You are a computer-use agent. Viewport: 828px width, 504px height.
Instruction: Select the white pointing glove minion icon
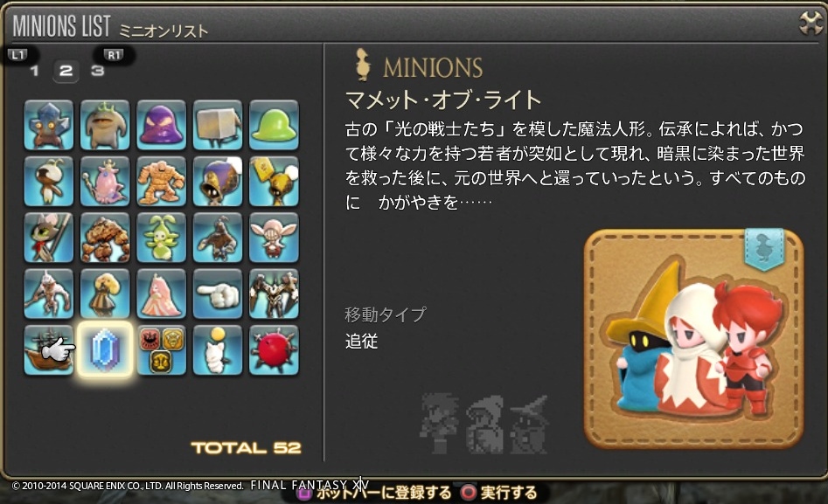point(218,294)
